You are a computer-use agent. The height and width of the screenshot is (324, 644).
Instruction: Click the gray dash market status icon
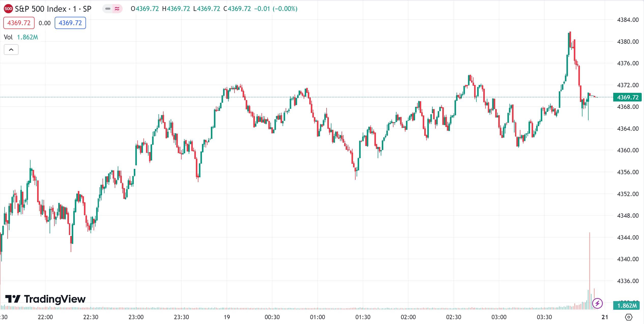pos(108,9)
